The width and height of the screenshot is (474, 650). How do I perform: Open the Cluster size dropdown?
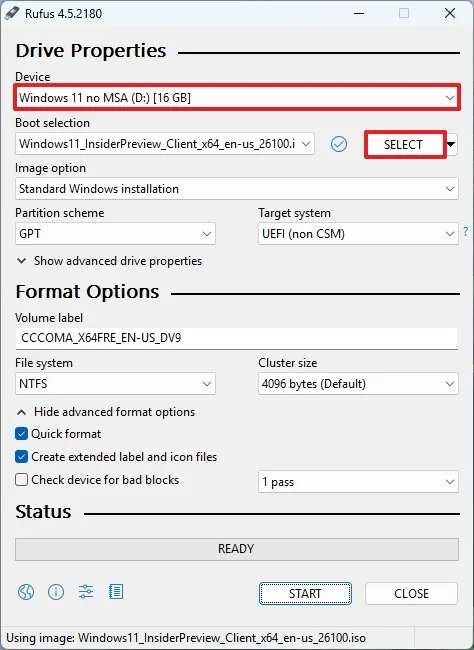coord(358,383)
